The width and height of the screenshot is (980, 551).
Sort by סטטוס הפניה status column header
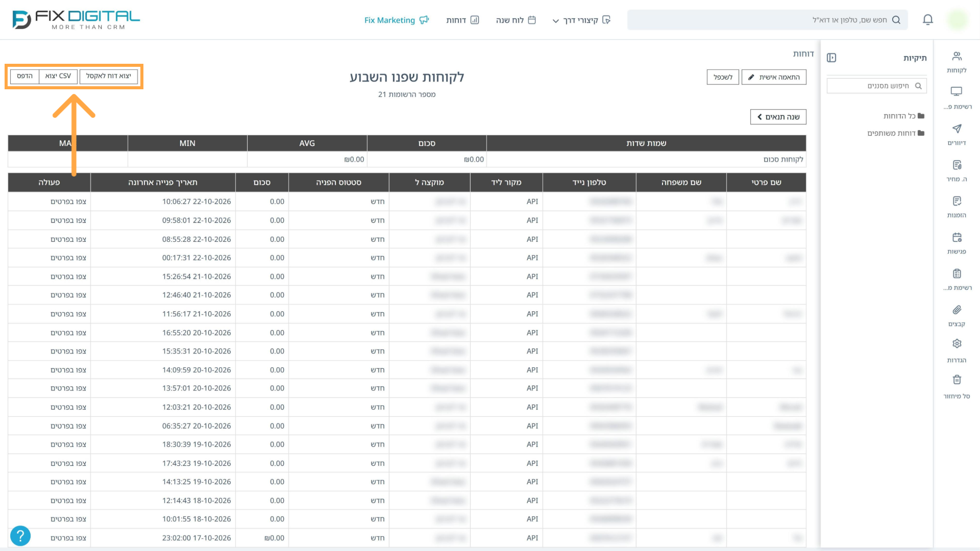pyautogui.click(x=338, y=182)
